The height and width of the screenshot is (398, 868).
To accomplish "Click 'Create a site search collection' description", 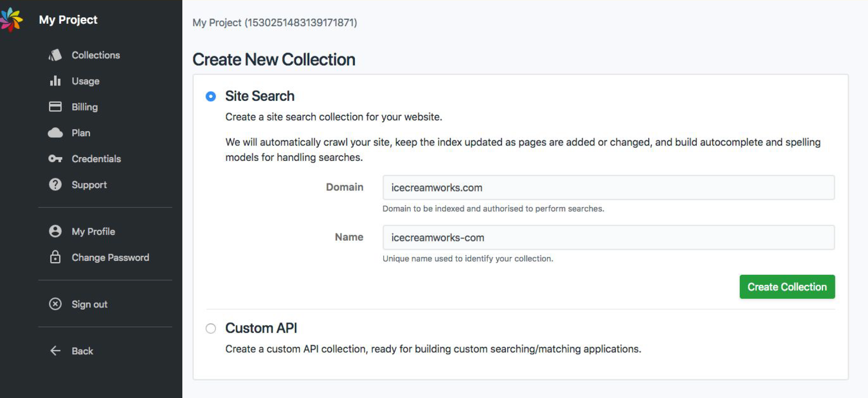I will tap(333, 117).
